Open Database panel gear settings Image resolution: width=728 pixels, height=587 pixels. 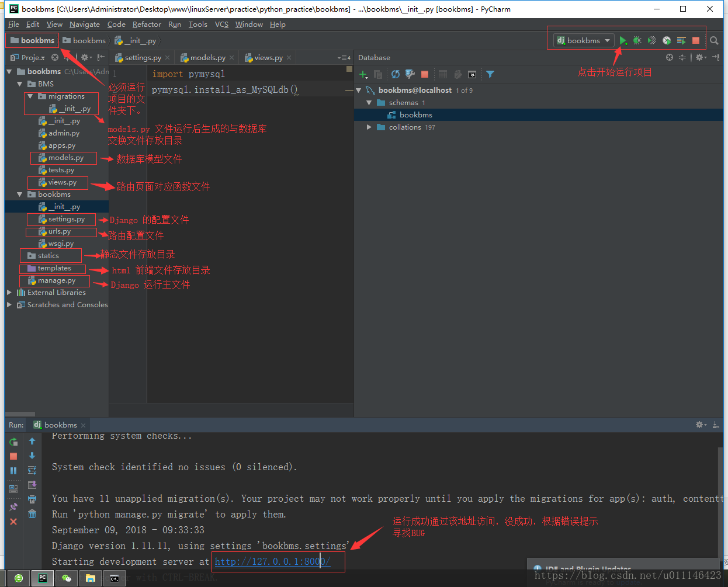click(701, 57)
